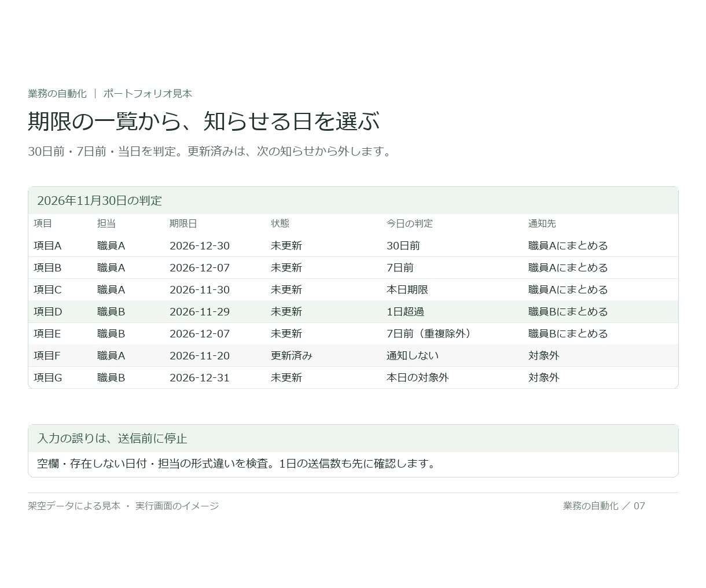The image size is (706, 588).
Task: Click the panel title 入力の誤りは、送信前に停止
Action: click(112, 439)
